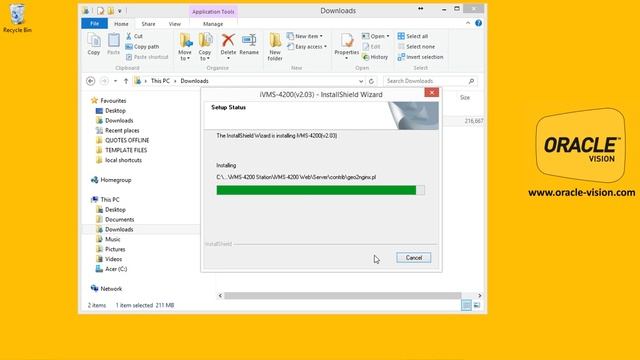Switch to the Home tab
Screen dimensions: 640x360
point(121,24)
